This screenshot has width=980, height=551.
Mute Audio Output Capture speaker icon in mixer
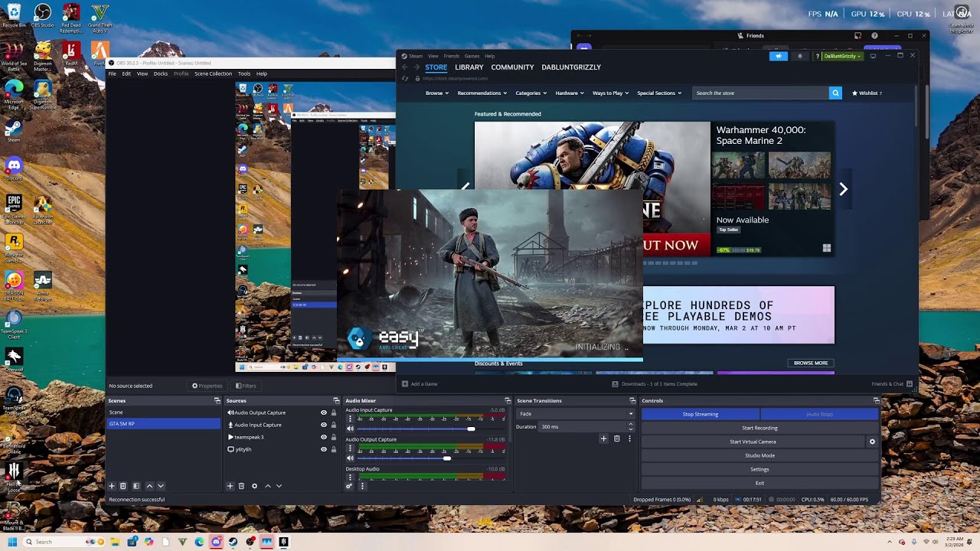coord(351,458)
